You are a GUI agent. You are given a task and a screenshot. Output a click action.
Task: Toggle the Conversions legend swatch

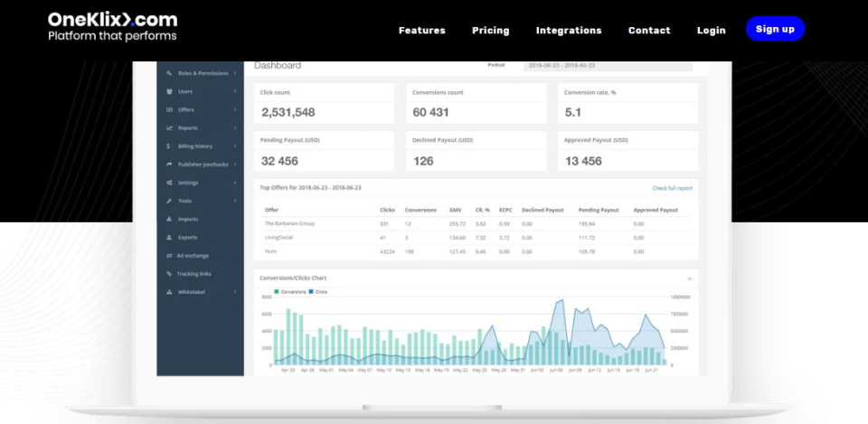tap(277, 292)
